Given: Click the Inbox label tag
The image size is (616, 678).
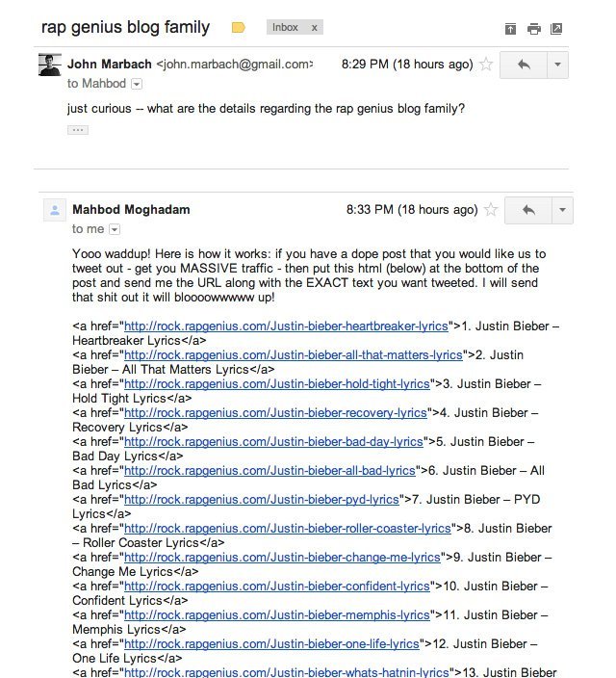Looking at the screenshot, I should [286, 28].
